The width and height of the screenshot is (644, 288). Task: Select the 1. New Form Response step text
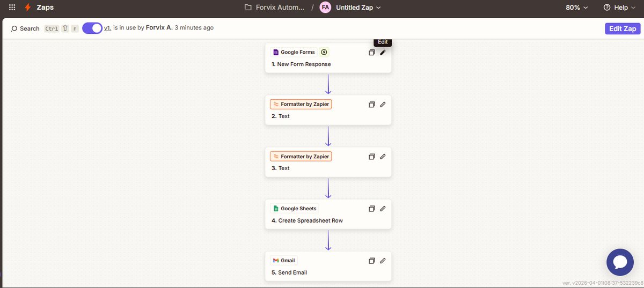[x=301, y=64]
